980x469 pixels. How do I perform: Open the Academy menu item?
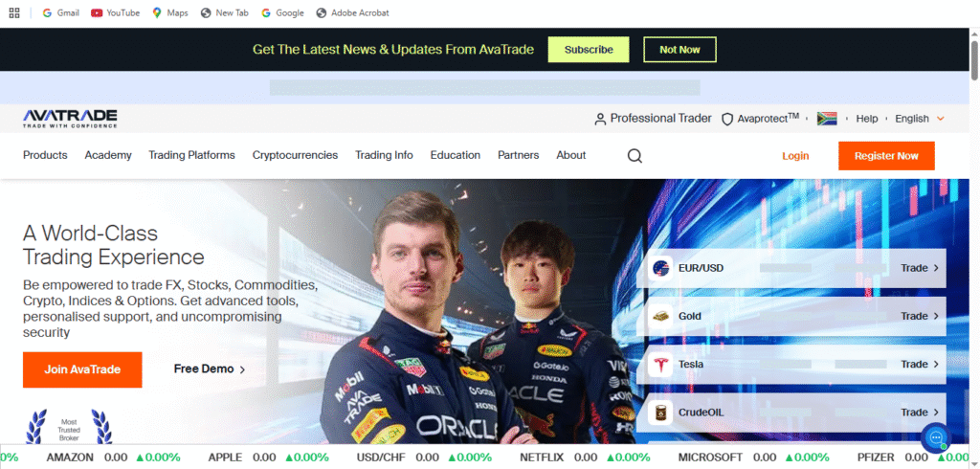108,155
